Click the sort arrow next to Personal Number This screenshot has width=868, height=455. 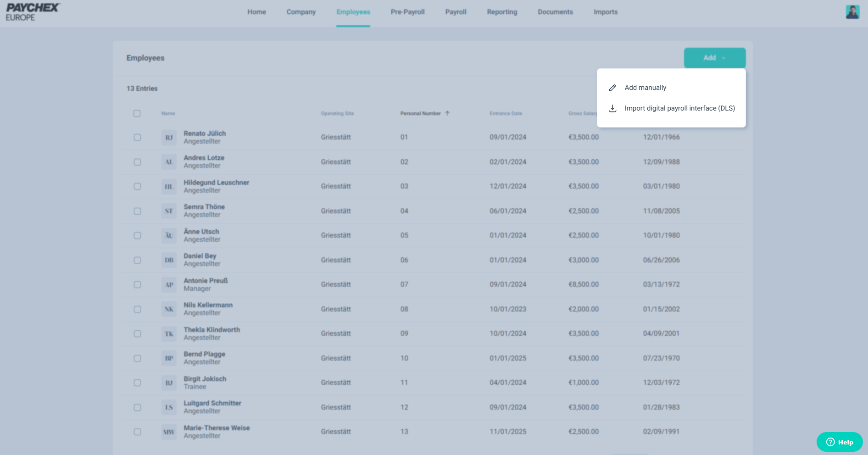click(x=447, y=113)
